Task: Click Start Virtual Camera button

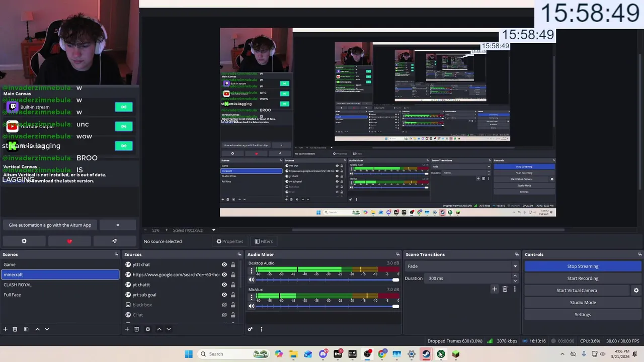Action: coord(577,291)
